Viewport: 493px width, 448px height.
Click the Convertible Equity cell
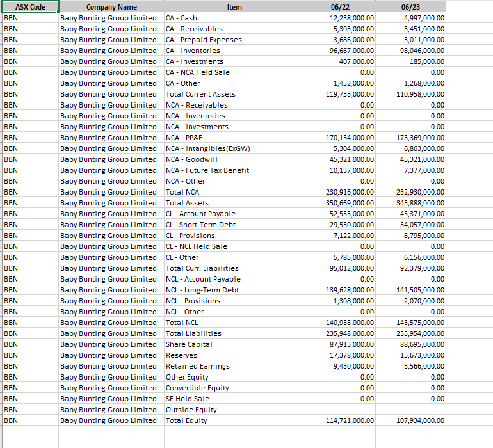pos(234,388)
